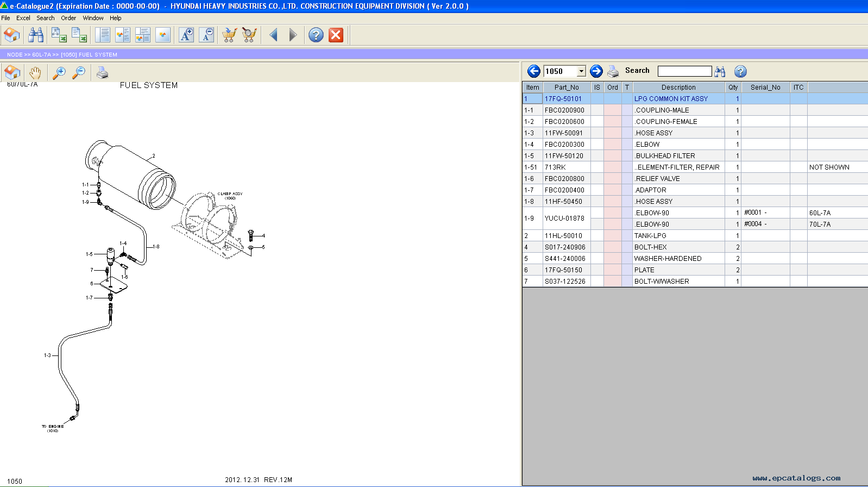Open help from main toolbar
This screenshot has width=868, height=487.
point(316,35)
